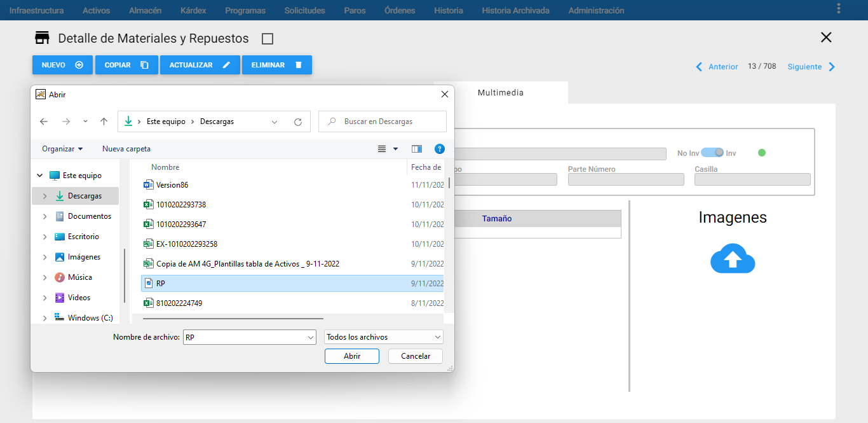868x423 pixels.
Task: Click the store icon beside Detalle de Materiales
Action: (42, 38)
